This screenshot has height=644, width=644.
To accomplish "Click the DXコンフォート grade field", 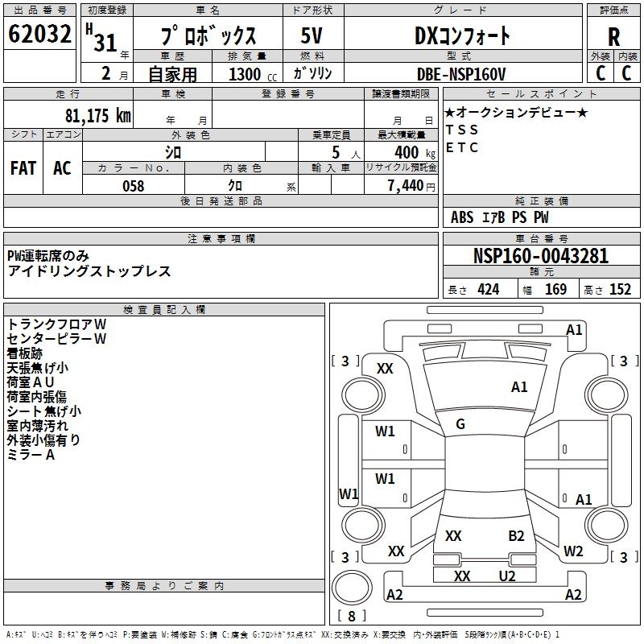I will 463,34.
